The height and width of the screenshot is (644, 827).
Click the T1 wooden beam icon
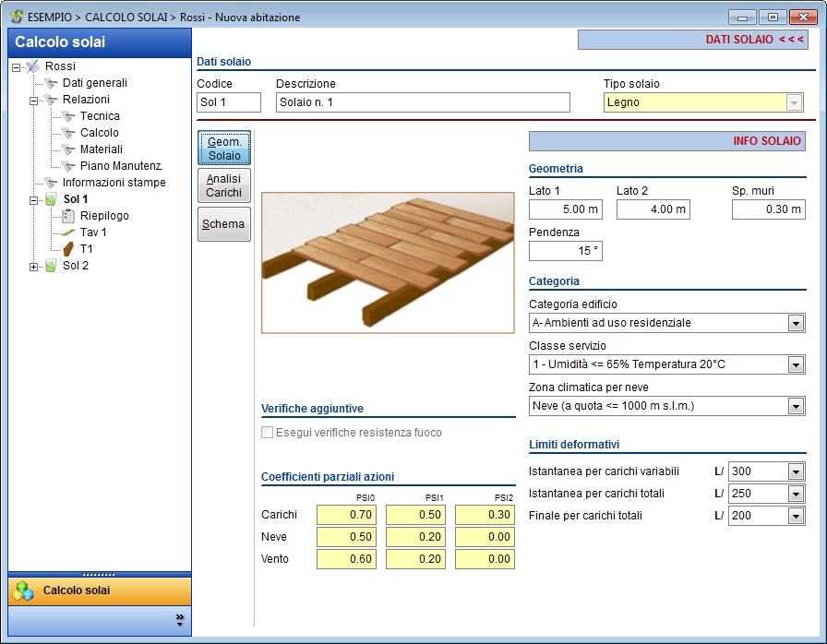[68, 249]
